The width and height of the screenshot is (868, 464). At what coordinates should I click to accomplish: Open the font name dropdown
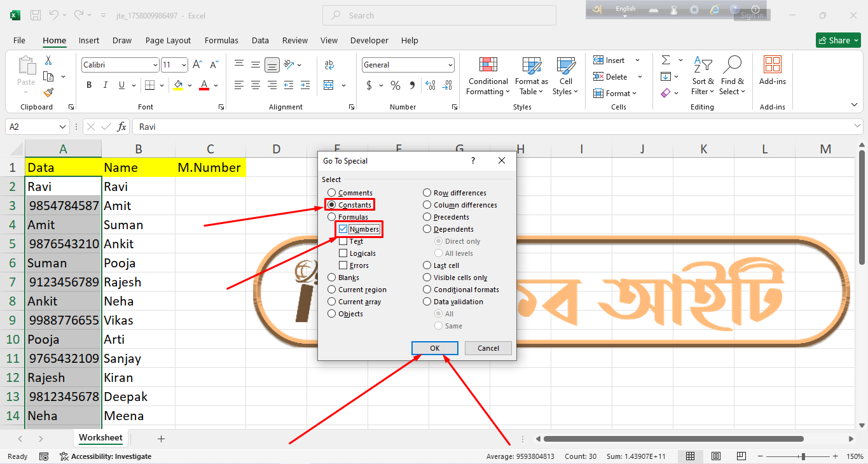[x=156, y=64]
